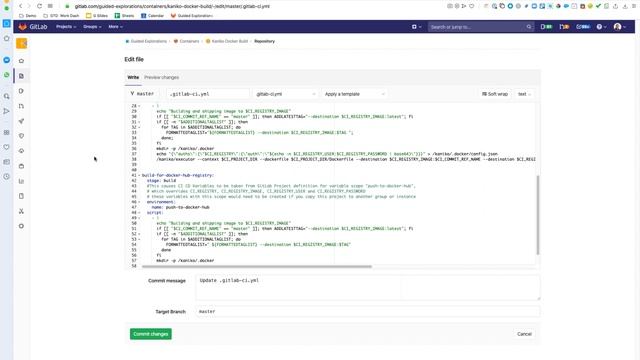
Task: Open the user avatar dropdown
Action: tap(619, 27)
